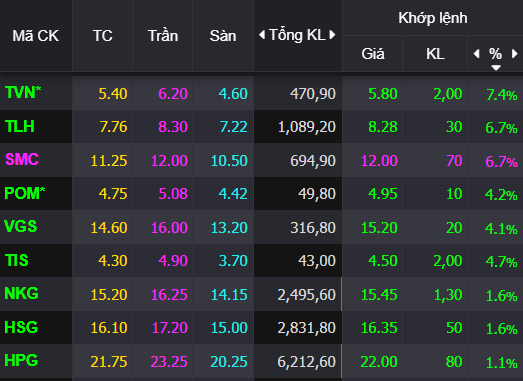Click right arrow beside % header
The image size is (523, 381).
tap(515, 54)
